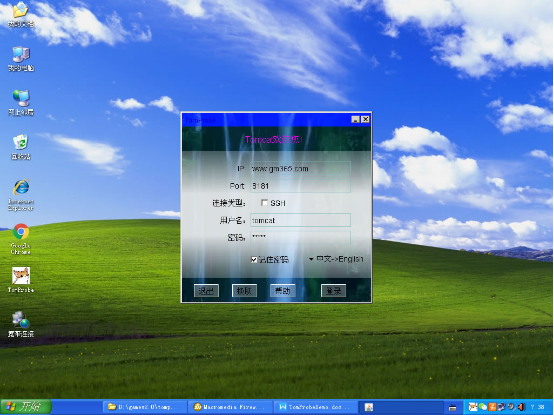Select the Network Neighborhood desktop icon
Screen dimensions: 554x415
click(21, 103)
